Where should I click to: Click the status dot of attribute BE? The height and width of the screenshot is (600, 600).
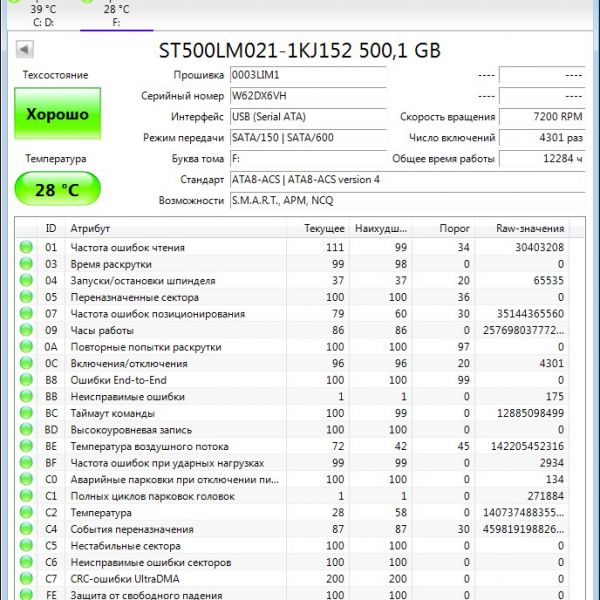[x=26, y=446]
